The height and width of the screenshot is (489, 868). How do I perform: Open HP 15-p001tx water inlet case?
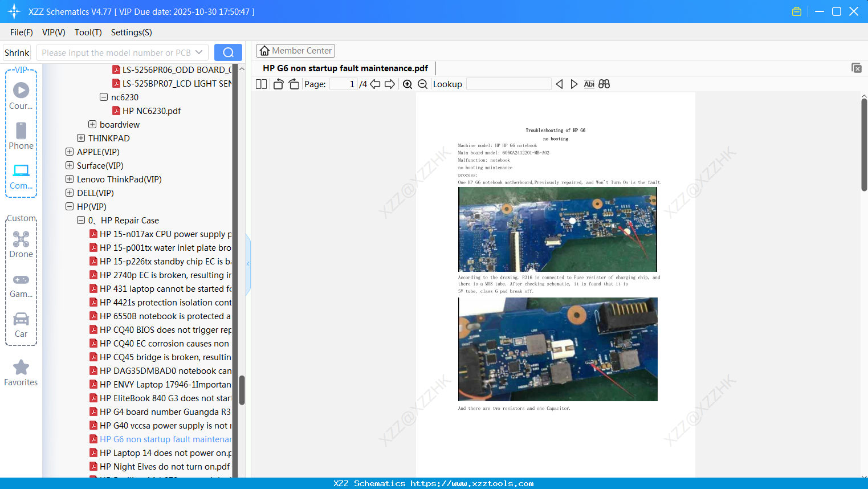click(160, 248)
